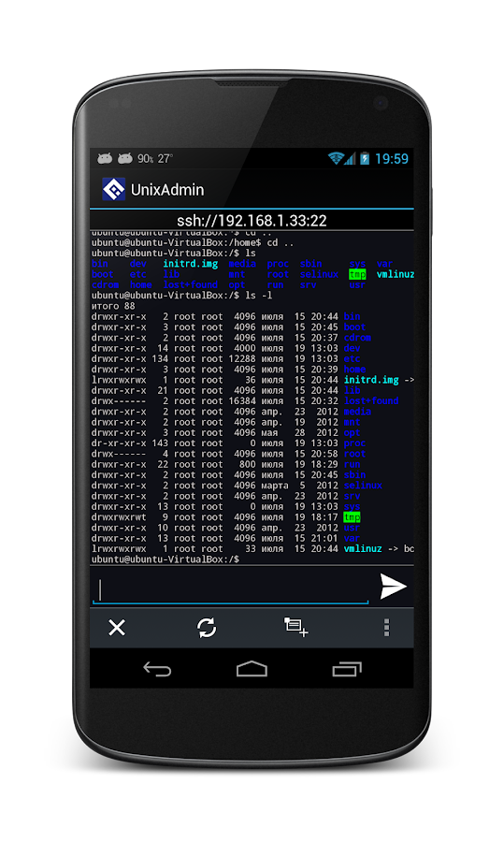Tap the UnixAdmin title text
The image size is (504, 842).
coord(167,190)
